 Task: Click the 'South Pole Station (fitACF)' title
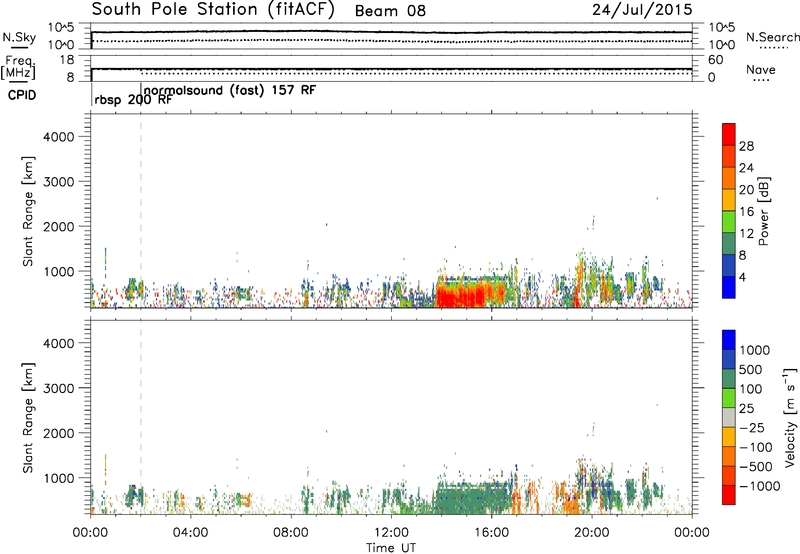tap(213, 10)
